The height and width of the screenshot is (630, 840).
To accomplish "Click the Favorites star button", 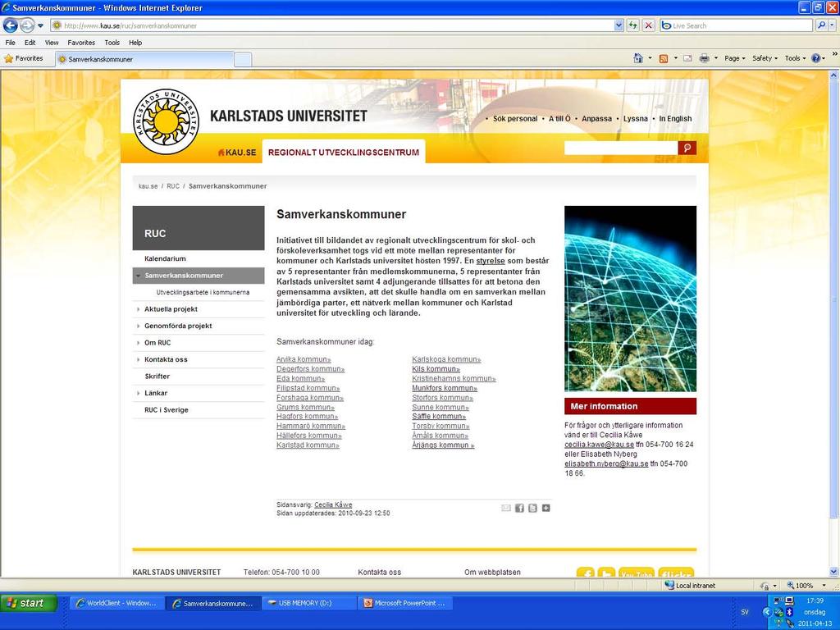I will (x=24, y=58).
